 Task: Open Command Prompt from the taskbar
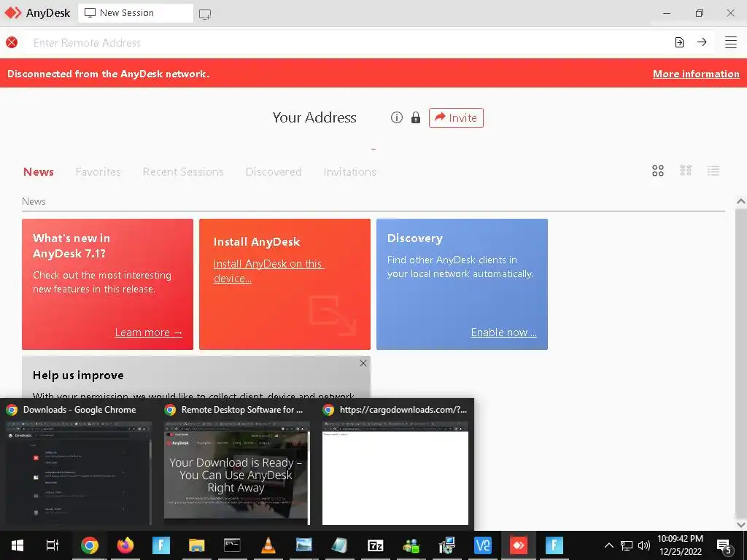(232, 545)
